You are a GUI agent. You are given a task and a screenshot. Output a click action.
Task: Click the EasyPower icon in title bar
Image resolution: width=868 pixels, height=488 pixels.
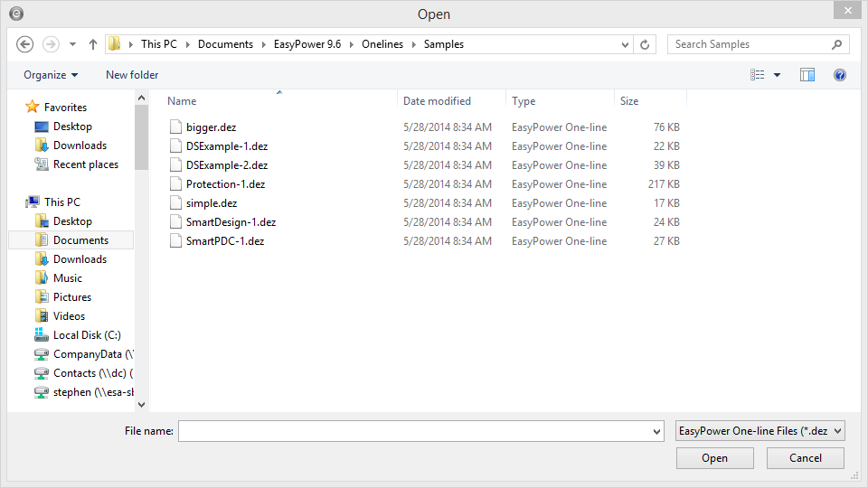(x=16, y=14)
